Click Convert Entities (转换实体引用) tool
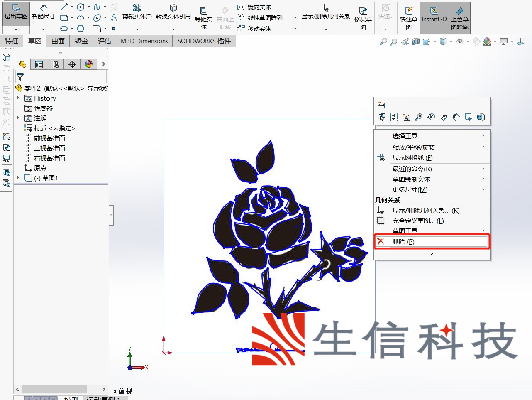The height and width of the screenshot is (400, 532). tap(173, 12)
